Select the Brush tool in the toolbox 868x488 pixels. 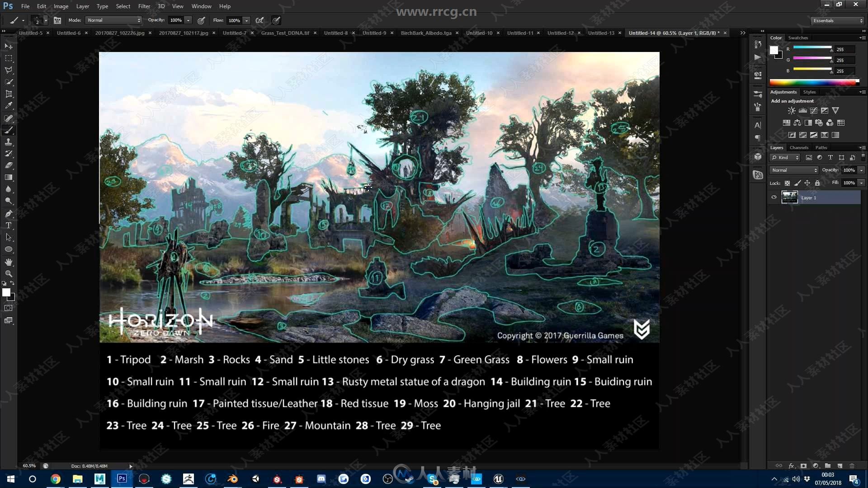coord(9,130)
